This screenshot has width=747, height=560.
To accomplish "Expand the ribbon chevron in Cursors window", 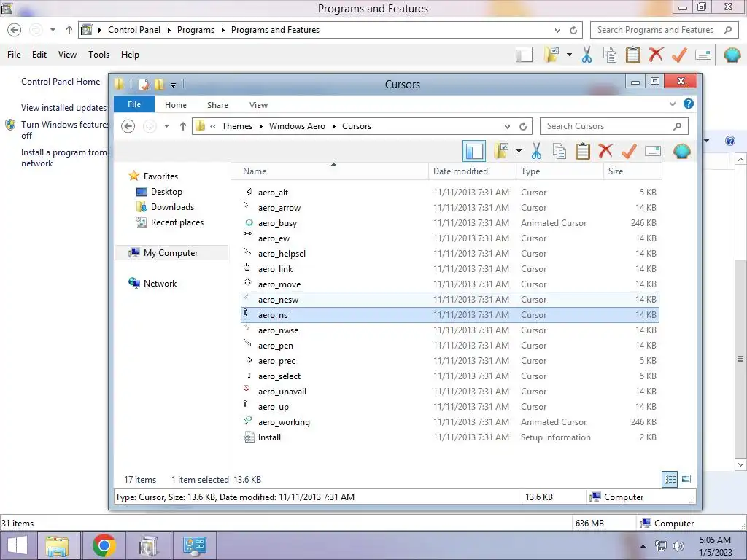I will 672,104.
